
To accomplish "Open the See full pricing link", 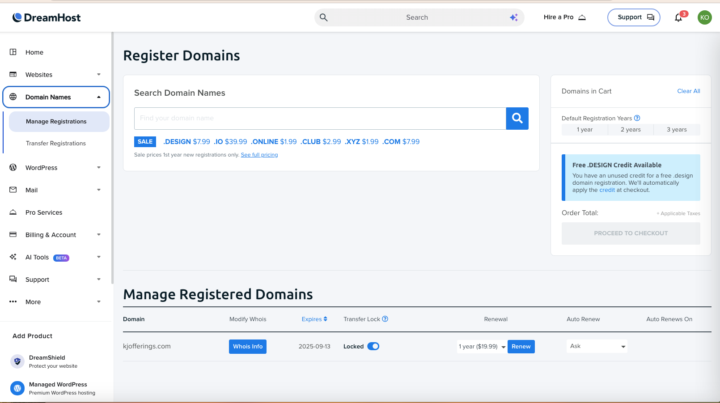I will click(x=259, y=155).
